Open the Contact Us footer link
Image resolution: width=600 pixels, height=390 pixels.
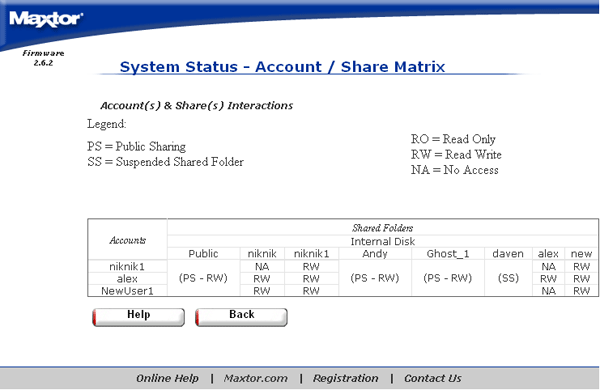coord(432,378)
